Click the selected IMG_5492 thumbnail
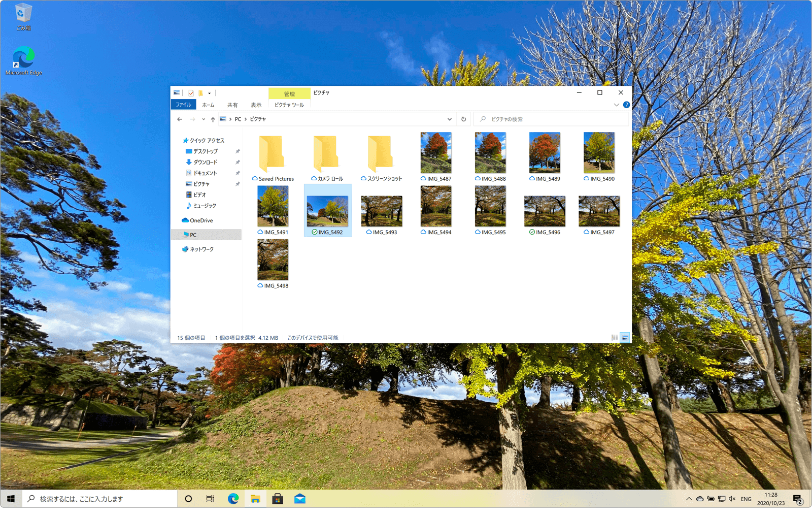Image resolution: width=812 pixels, height=518 pixels. coord(327,211)
